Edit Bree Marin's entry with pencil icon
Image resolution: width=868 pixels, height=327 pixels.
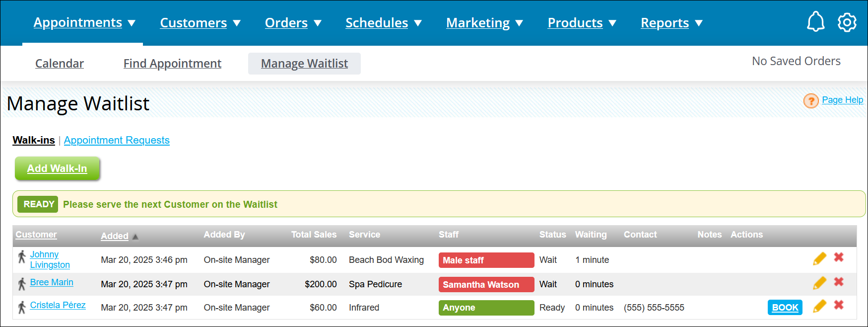coord(819,283)
